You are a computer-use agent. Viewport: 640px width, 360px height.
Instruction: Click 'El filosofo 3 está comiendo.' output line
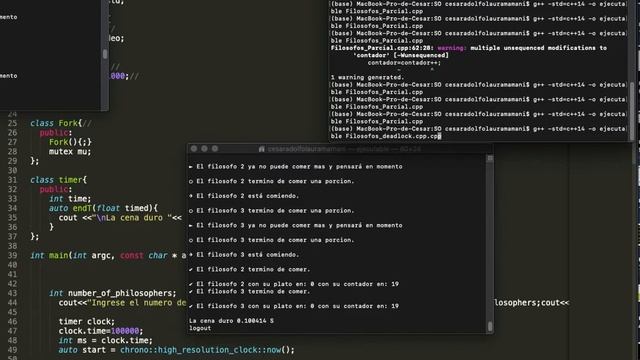coord(244,255)
